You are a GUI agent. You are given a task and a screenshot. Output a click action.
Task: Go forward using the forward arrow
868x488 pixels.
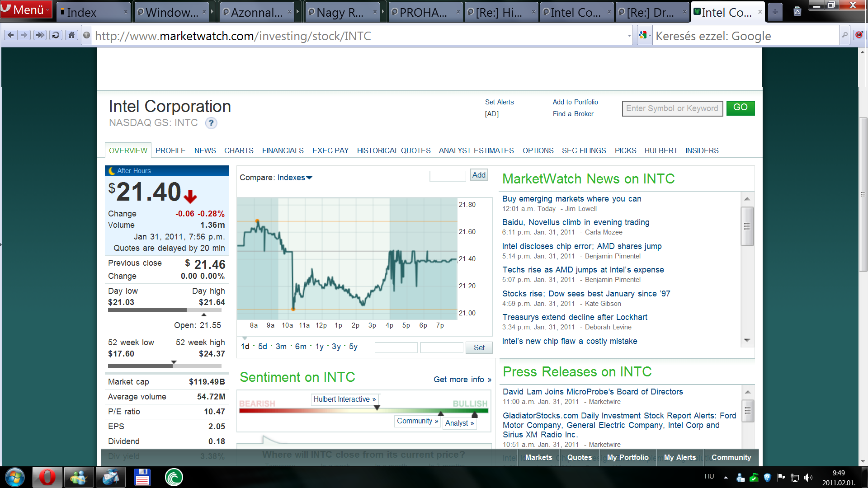(x=24, y=35)
